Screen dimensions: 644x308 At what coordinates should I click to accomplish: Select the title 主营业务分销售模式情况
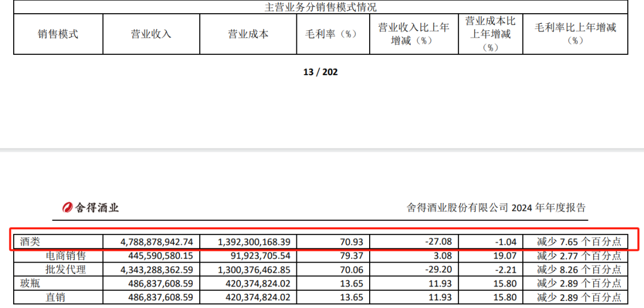tap(320, 7)
